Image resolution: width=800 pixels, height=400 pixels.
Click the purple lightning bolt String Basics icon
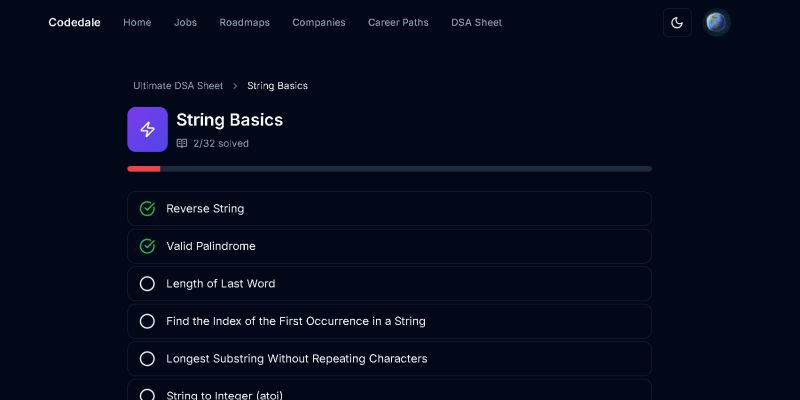coord(147,130)
